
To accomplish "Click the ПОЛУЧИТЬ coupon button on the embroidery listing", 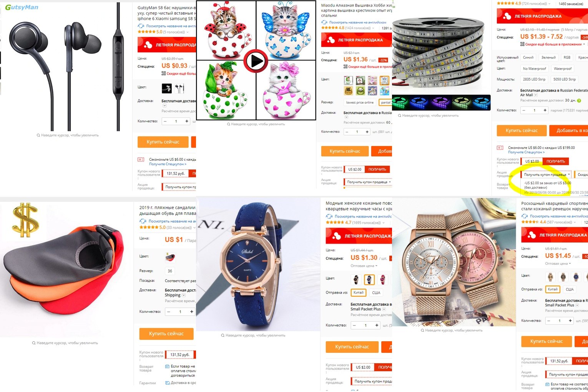I will (377, 169).
